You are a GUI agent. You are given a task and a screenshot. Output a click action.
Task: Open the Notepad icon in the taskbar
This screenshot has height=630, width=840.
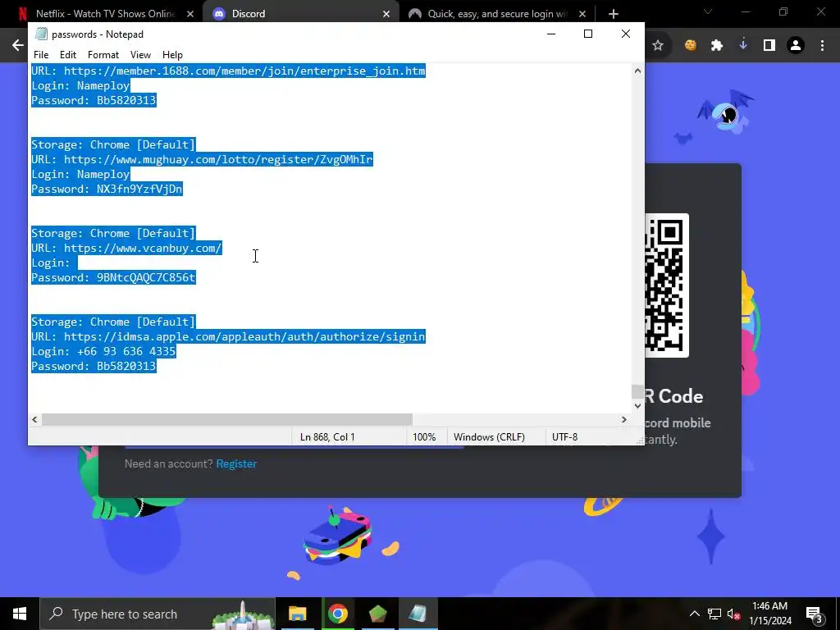tap(418, 614)
